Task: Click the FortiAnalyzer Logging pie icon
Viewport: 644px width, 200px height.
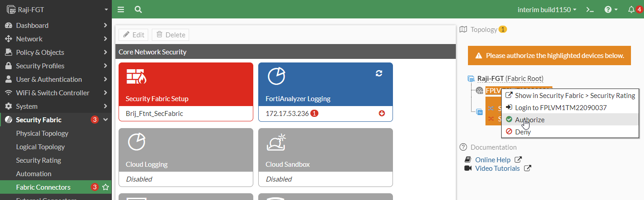Action: (x=276, y=76)
